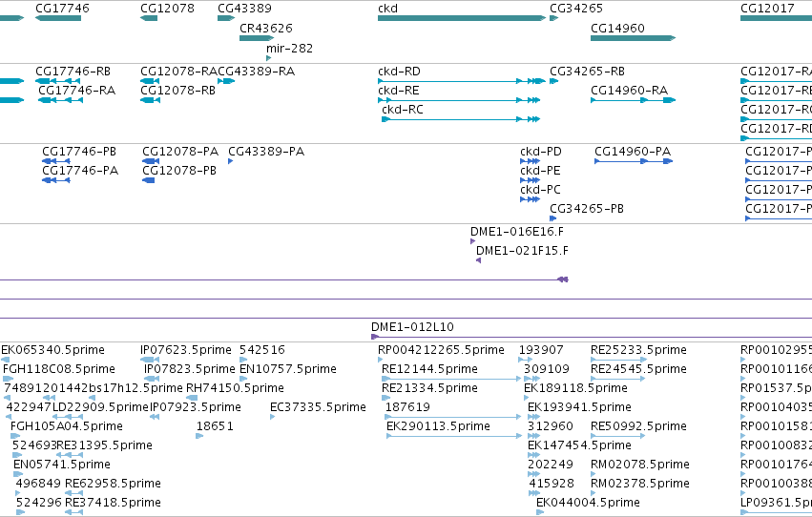The height and width of the screenshot is (517, 812).
Task: Click the 309109 EST label
Action: 547,369
